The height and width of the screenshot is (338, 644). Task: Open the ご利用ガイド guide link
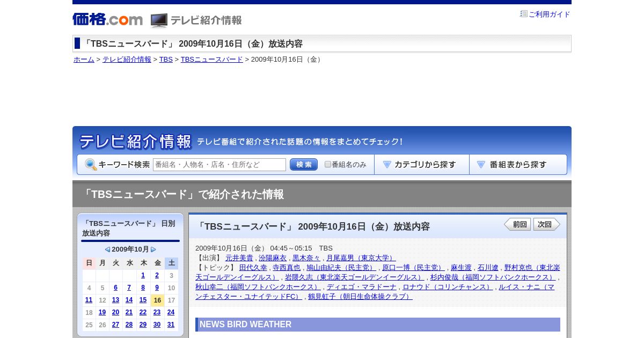[x=550, y=14]
